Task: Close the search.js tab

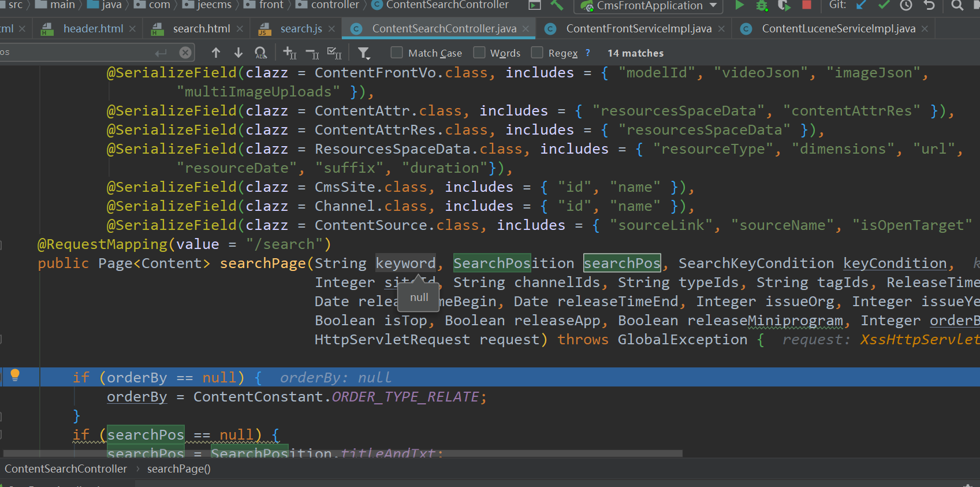Action: click(x=331, y=28)
